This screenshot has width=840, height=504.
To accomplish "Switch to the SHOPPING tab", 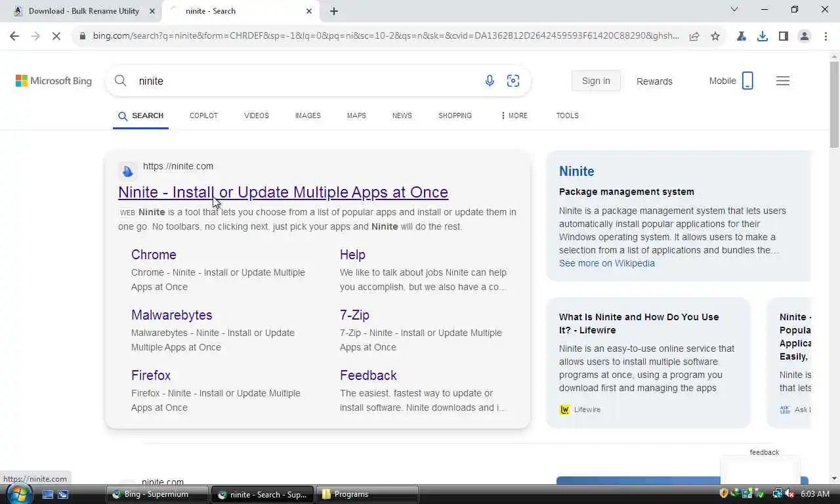I will pyautogui.click(x=455, y=115).
